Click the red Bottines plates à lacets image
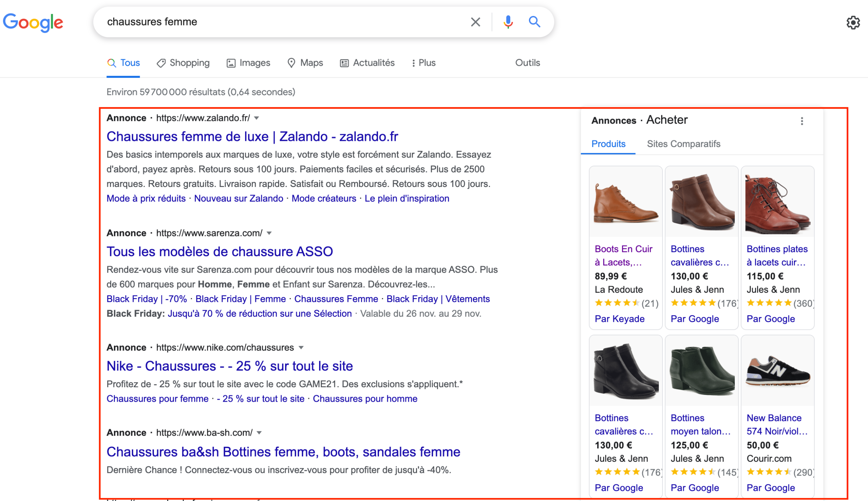 coord(777,202)
